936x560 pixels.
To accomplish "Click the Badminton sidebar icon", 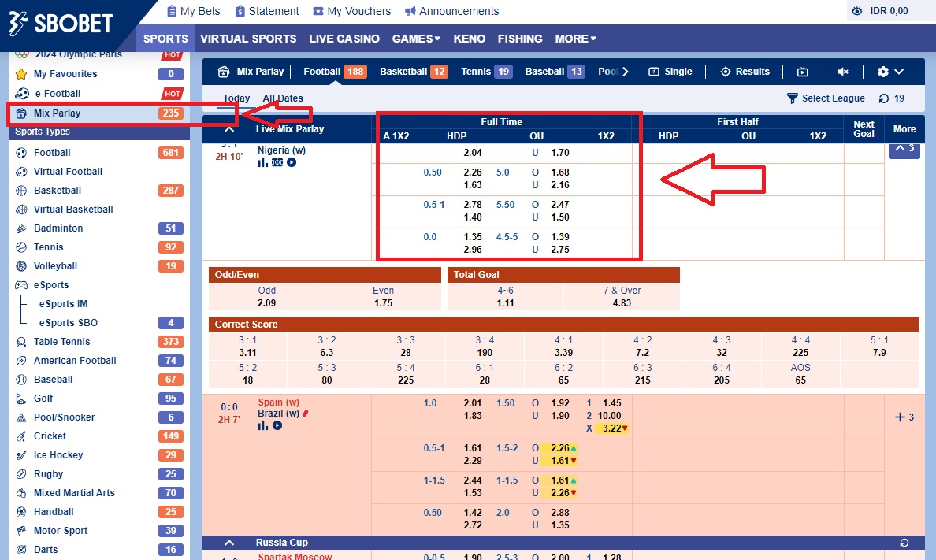I will pos(21,228).
